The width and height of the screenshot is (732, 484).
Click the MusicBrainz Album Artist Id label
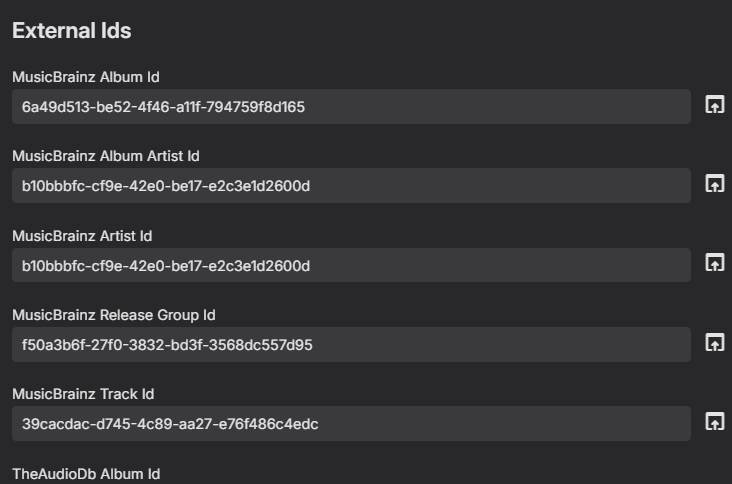[x=106, y=156]
